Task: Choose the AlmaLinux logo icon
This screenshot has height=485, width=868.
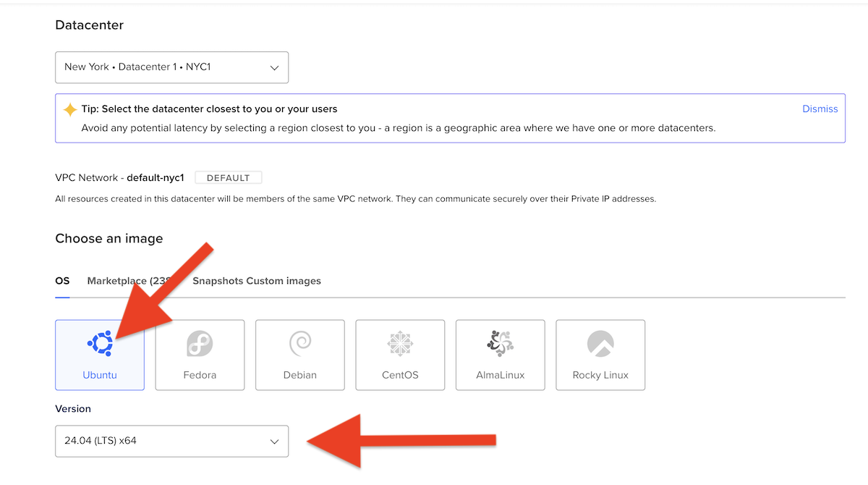Action: coord(501,344)
